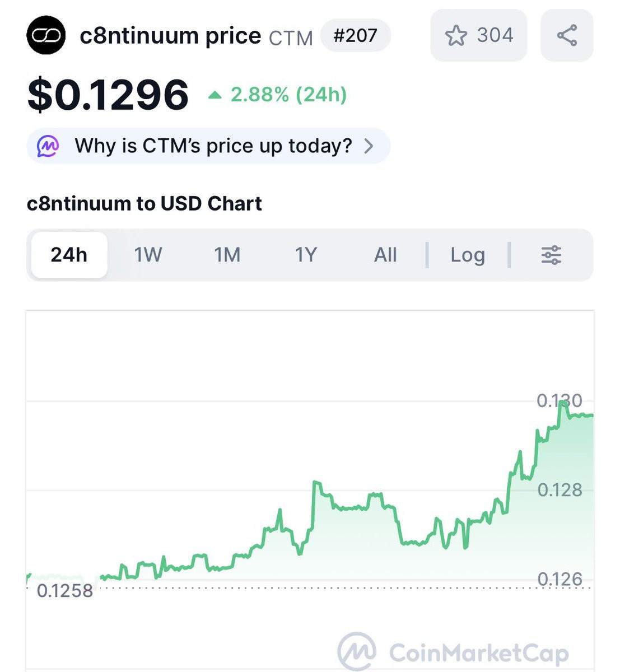Click the green up-arrow price change indicator
Viewport: 620px width, 672px height.
coord(215,95)
